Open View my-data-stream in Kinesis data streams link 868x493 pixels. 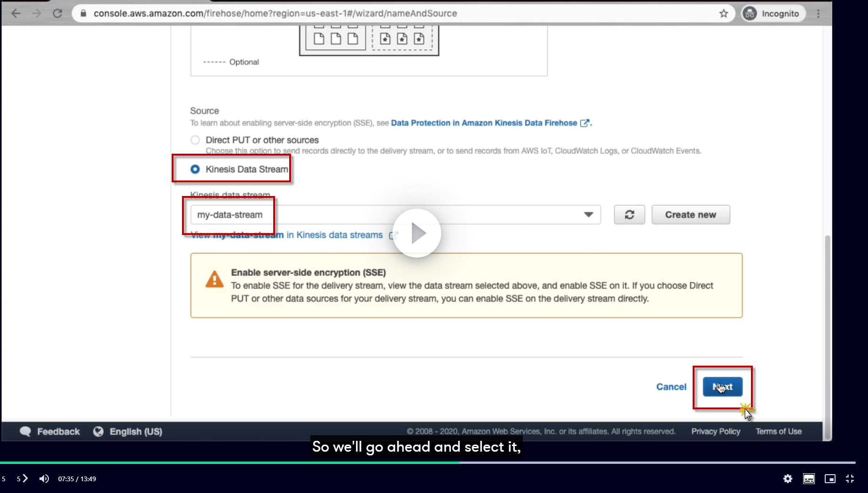pyautogui.click(x=294, y=235)
